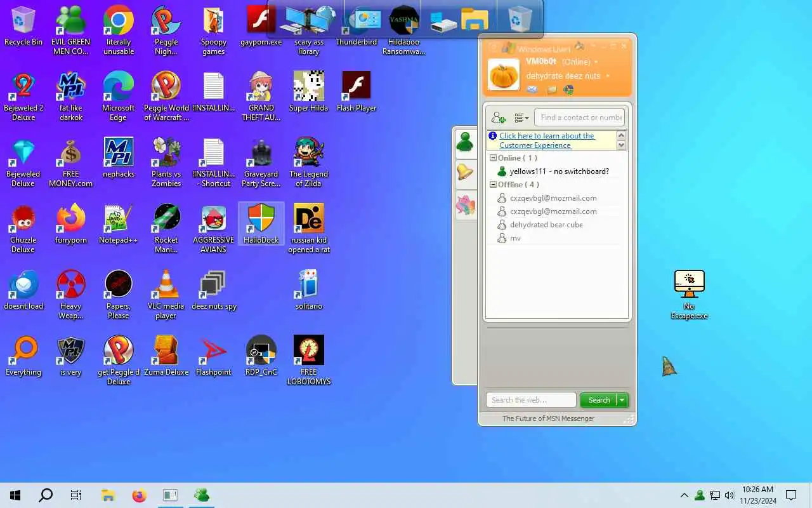Click the Add a contact icon

pyautogui.click(x=499, y=117)
